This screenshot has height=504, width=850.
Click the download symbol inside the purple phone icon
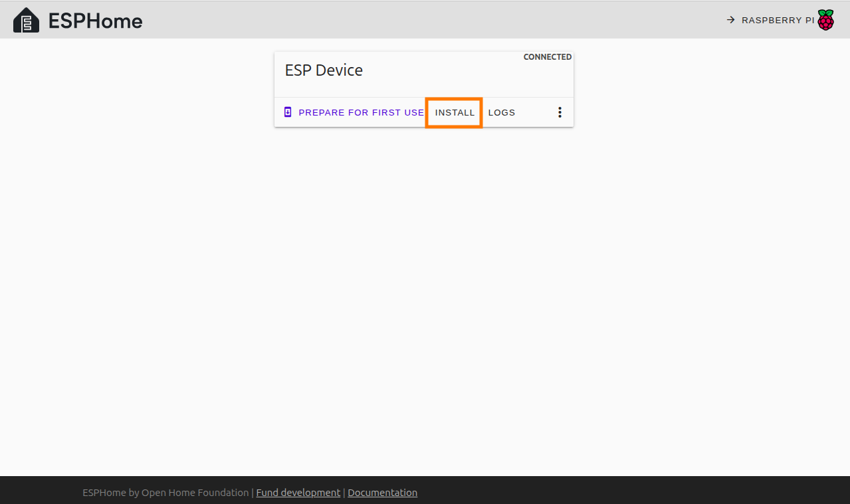click(x=288, y=112)
